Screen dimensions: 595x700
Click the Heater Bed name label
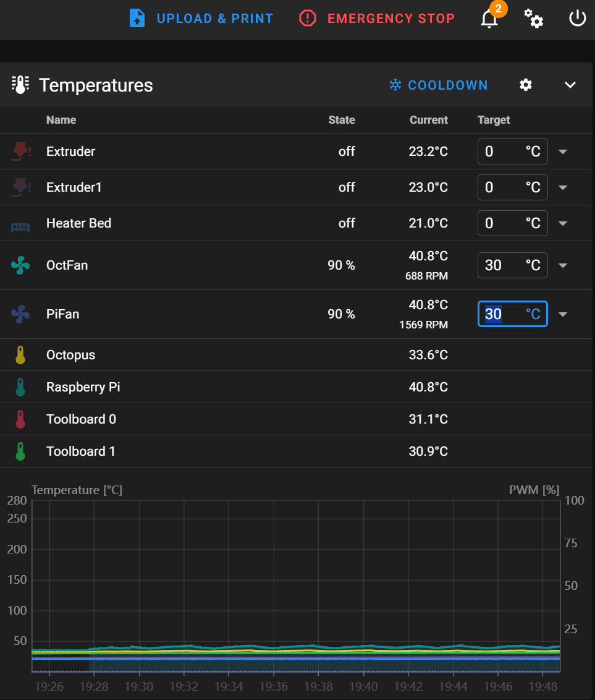[79, 223]
